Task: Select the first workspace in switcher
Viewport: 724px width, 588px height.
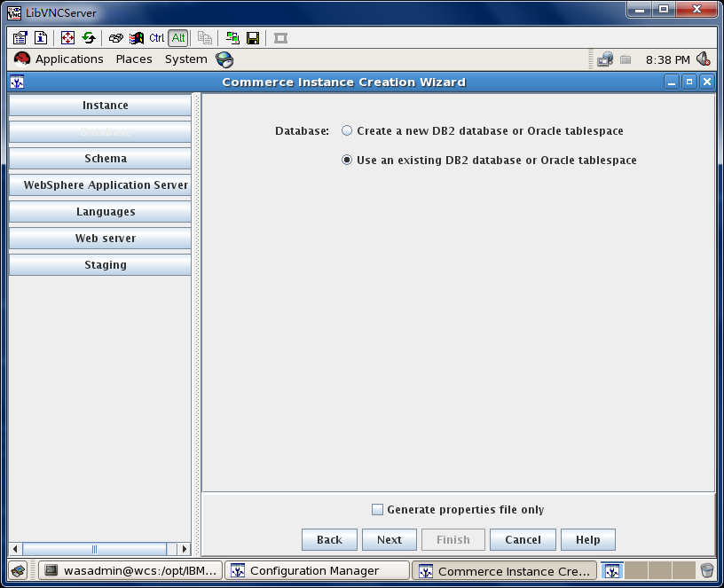Action: [x=612, y=571]
